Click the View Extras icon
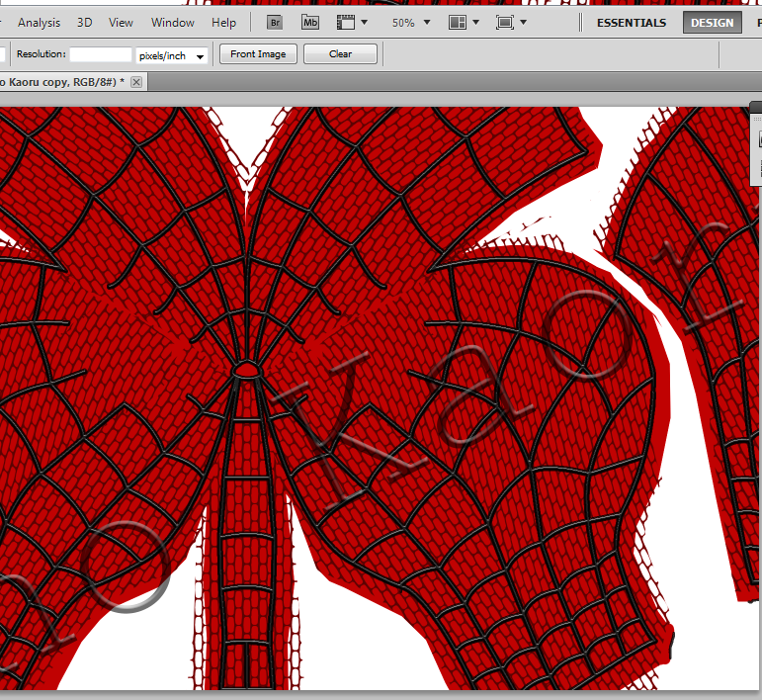Screen dimensions: 762x700 [346, 23]
